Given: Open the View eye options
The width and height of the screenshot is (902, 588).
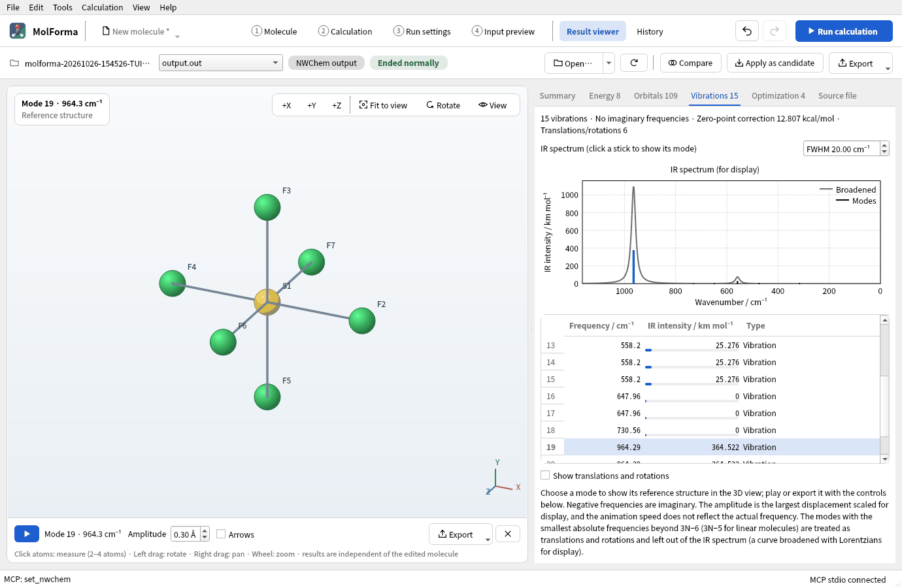Looking at the screenshot, I should click(x=493, y=105).
